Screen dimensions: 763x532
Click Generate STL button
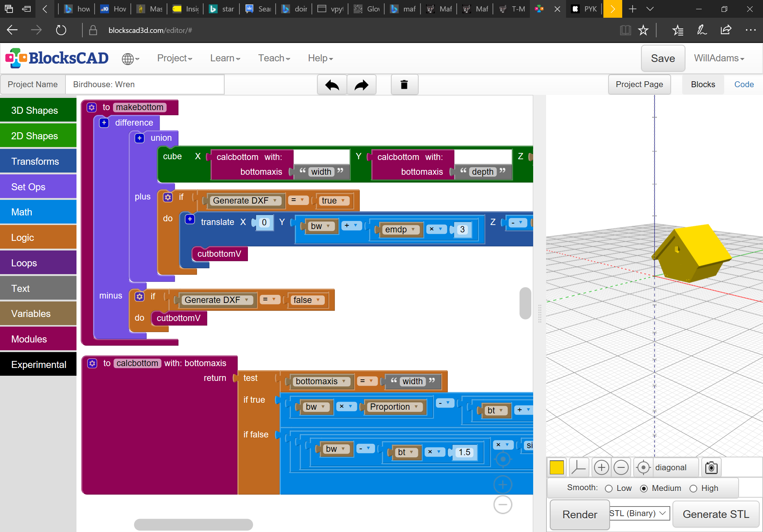[x=716, y=514]
